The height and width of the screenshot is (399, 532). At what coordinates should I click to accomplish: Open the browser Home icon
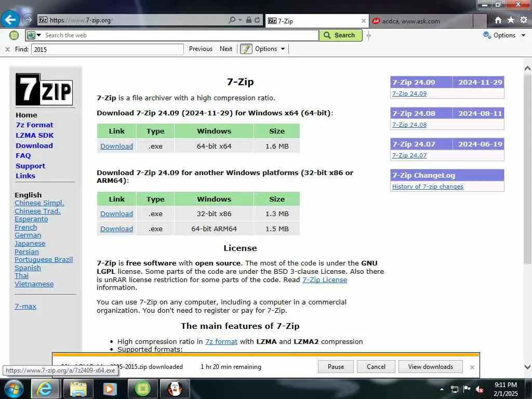498,20
